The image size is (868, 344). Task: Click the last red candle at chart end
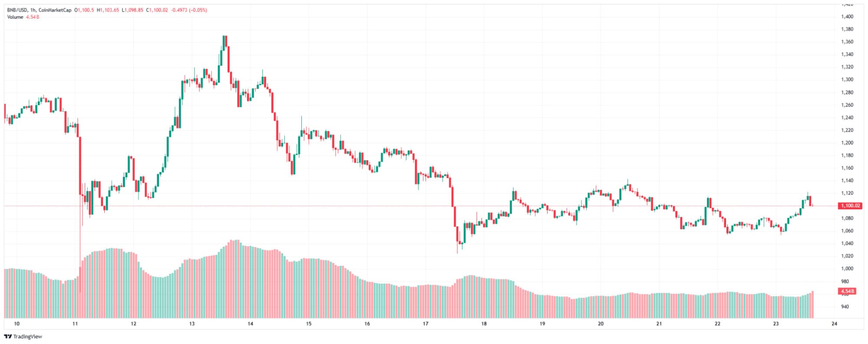(810, 201)
